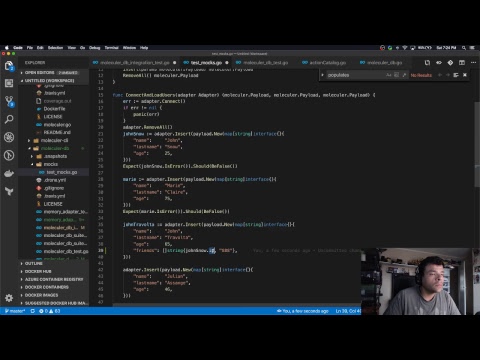Expand the AZURE CONTAINER REGISTRY section

coord(53,279)
